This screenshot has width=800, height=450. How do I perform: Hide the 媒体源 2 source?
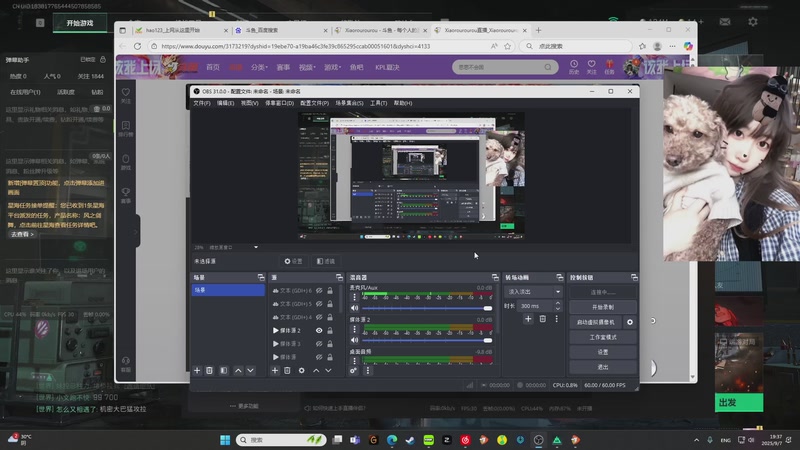pos(319,331)
